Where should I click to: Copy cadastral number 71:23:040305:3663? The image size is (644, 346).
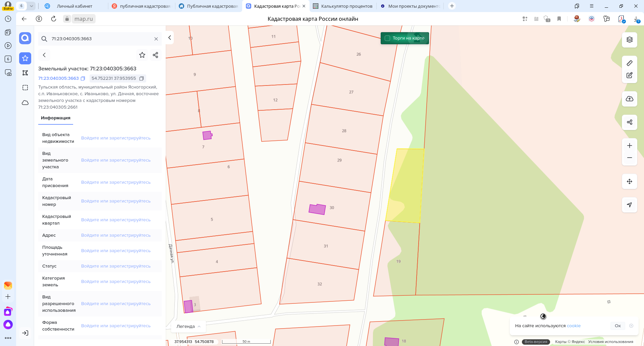(83, 78)
